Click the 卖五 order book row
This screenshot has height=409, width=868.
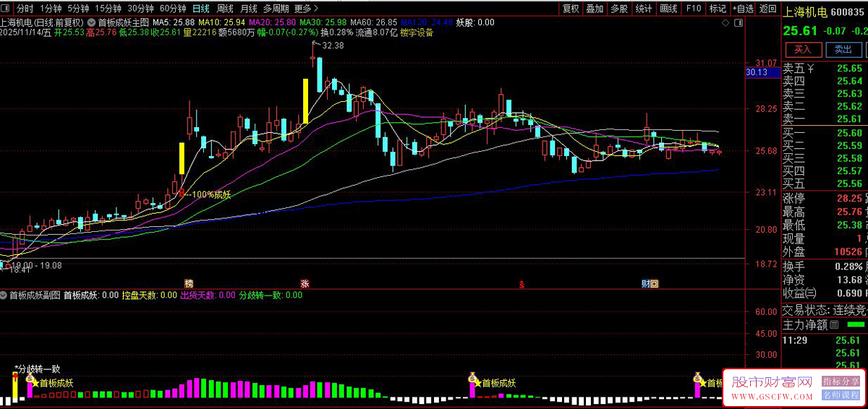pyautogui.click(x=825, y=69)
